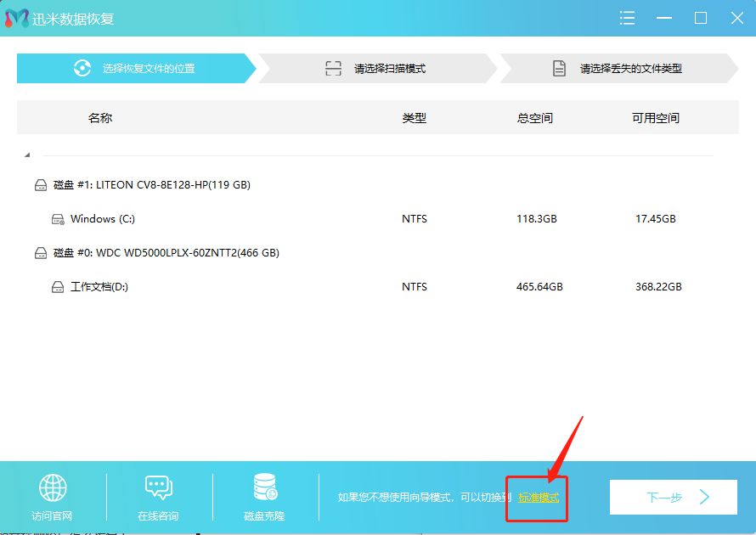Click the 下一步 button
This screenshot has height=535, width=756.
click(x=673, y=498)
